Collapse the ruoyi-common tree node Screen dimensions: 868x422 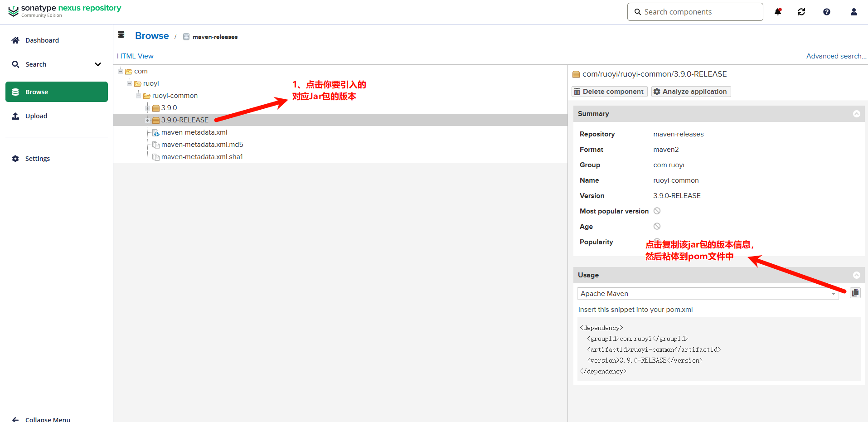click(x=139, y=96)
